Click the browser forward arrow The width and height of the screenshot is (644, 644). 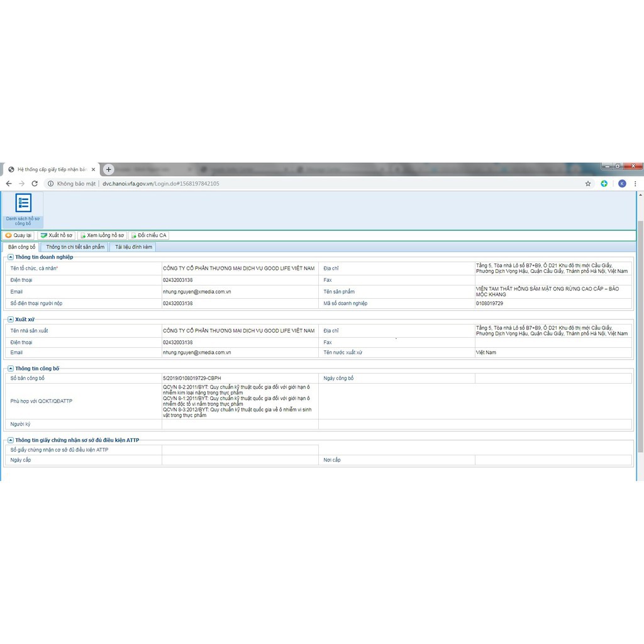pos(22,184)
